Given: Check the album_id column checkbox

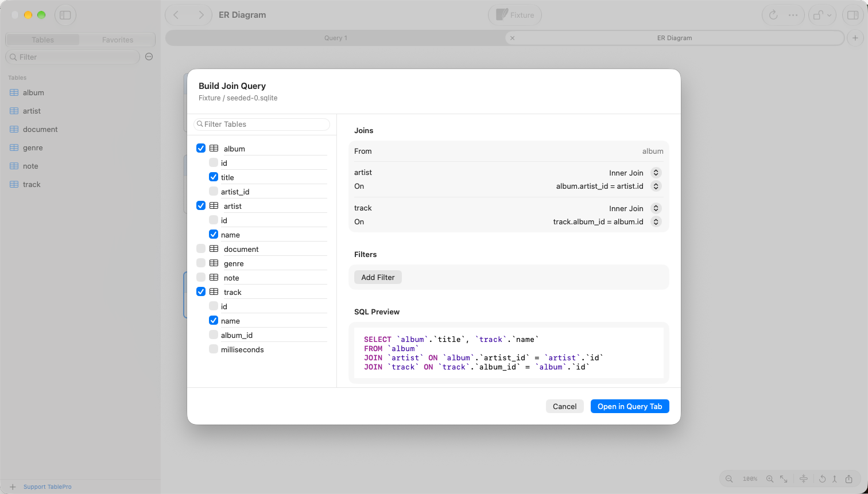Looking at the screenshot, I should click(x=214, y=334).
